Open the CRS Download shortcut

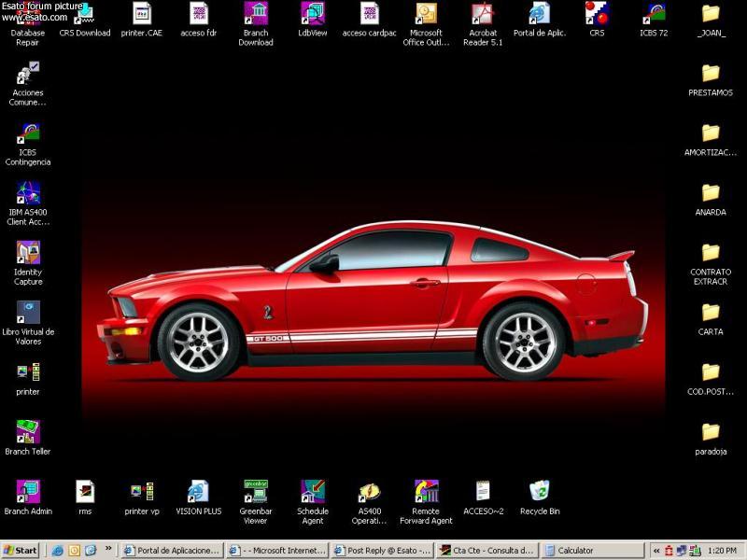85,20
